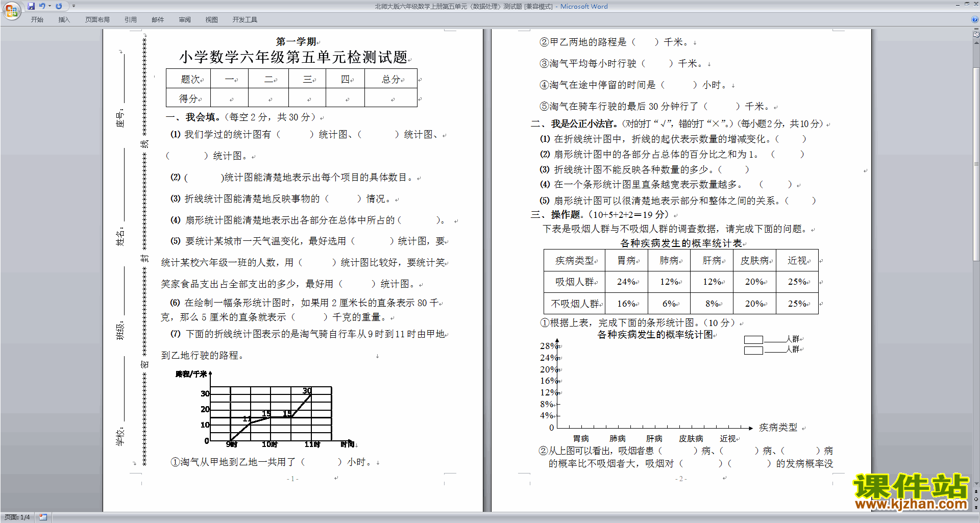Open the Customize Quick Access Toolbar dropdown
The image size is (980, 523).
[x=73, y=6]
